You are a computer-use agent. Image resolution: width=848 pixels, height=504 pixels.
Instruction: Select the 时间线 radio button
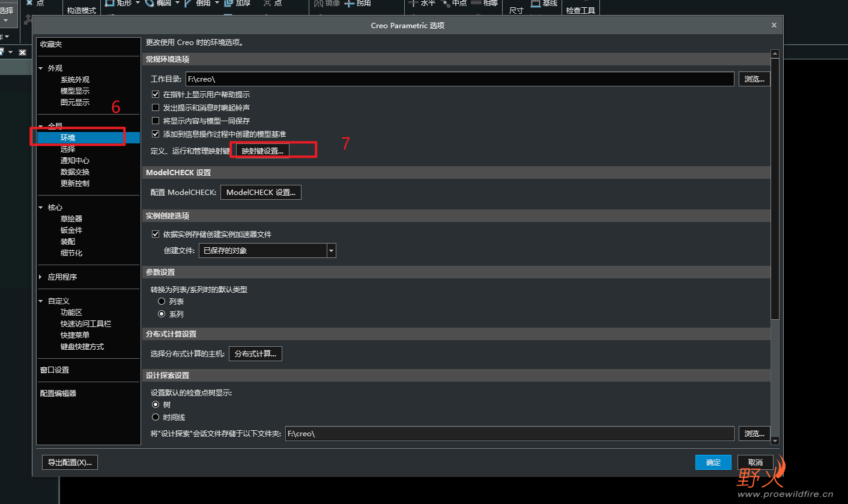click(156, 417)
